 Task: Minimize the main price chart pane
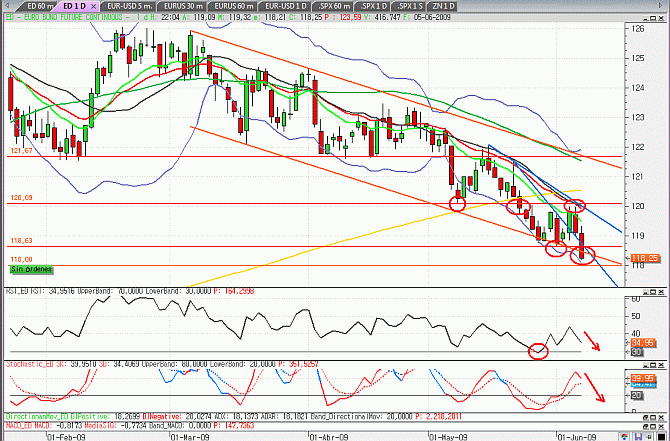[x=646, y=18]
